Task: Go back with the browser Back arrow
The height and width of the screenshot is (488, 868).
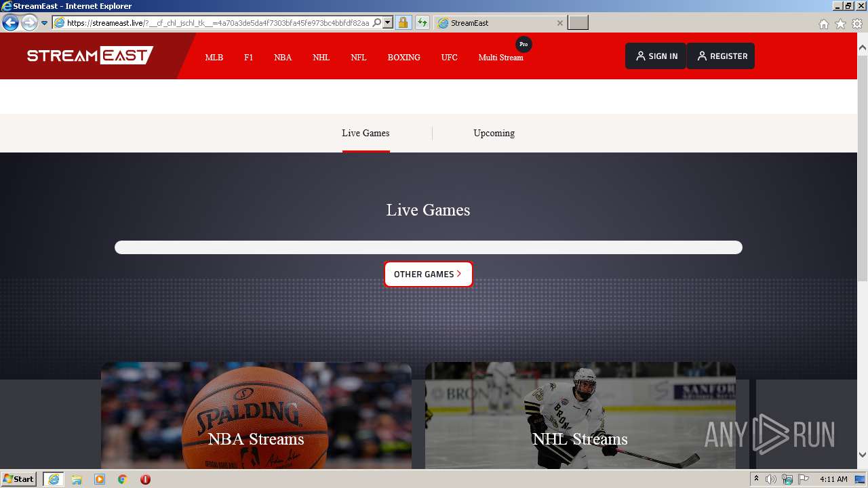Action: point(10,22)
